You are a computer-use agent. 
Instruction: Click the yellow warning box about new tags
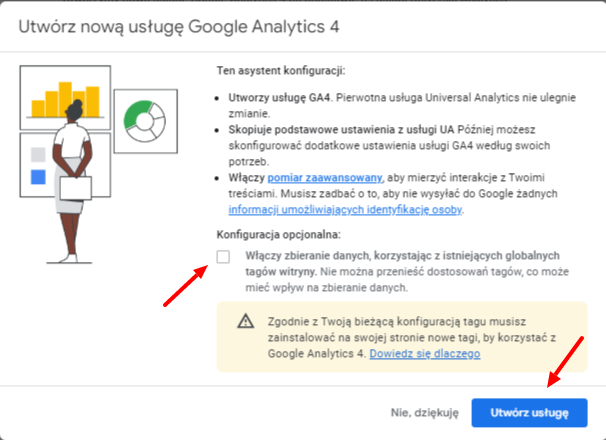pyautogui.click(x=402, y=337)
